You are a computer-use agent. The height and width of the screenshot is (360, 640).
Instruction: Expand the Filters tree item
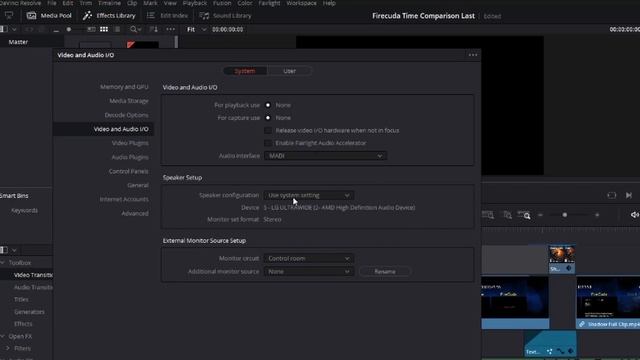tap(8, 349)
